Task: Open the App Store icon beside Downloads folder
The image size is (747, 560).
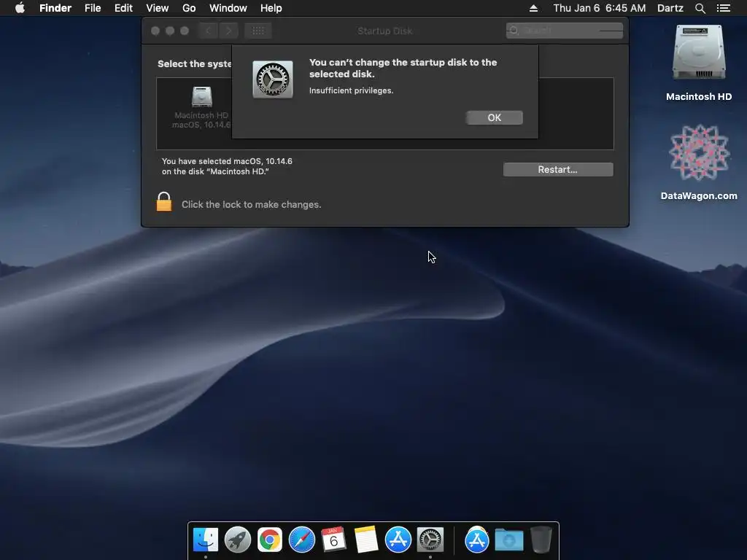Action: click(x=477, y=540)
